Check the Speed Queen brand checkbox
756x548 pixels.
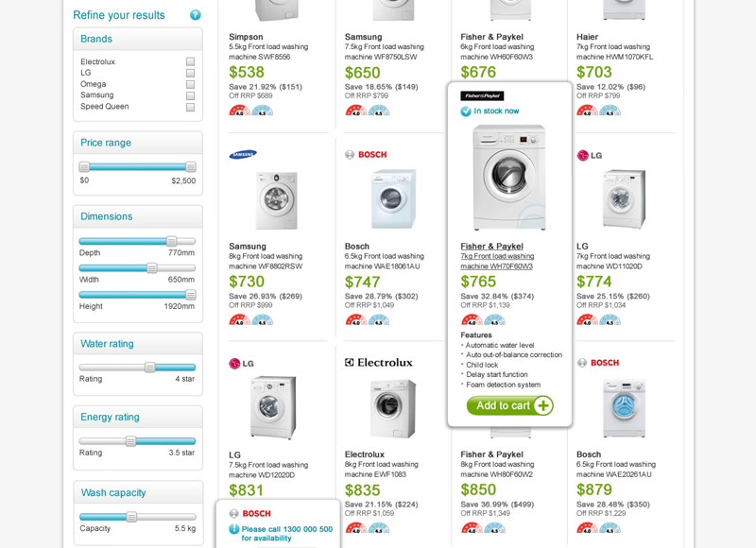tap(190, 107)
